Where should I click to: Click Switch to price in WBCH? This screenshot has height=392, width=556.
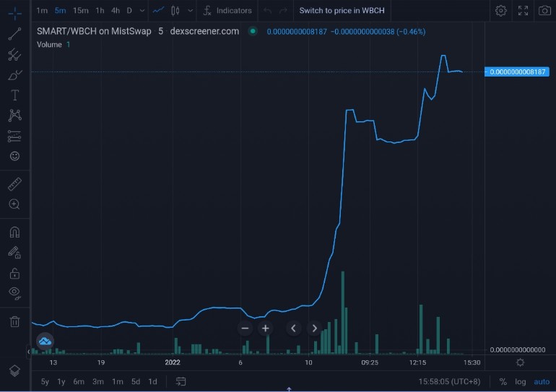[342, 11]
